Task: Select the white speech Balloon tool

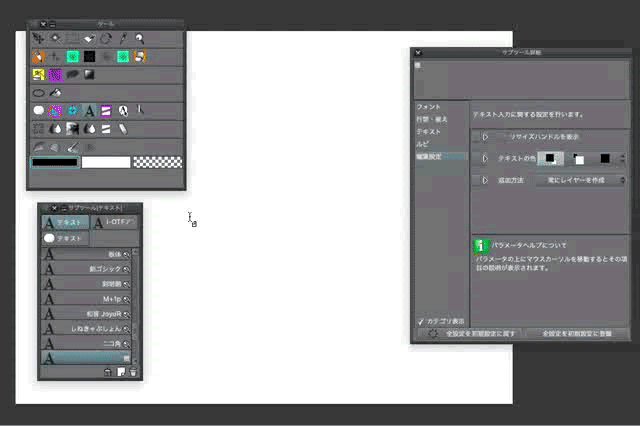Action: (x=39, y=111)
